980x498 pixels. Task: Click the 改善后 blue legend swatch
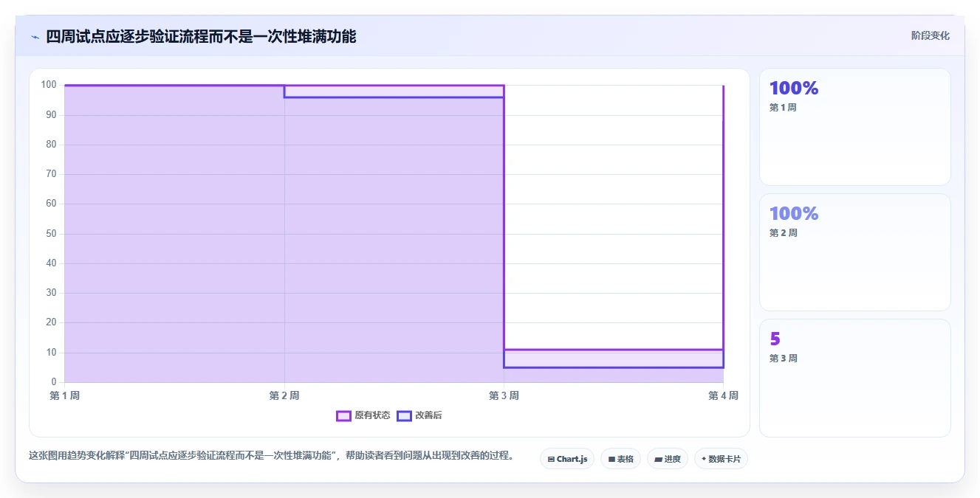(x=404, y=416)
